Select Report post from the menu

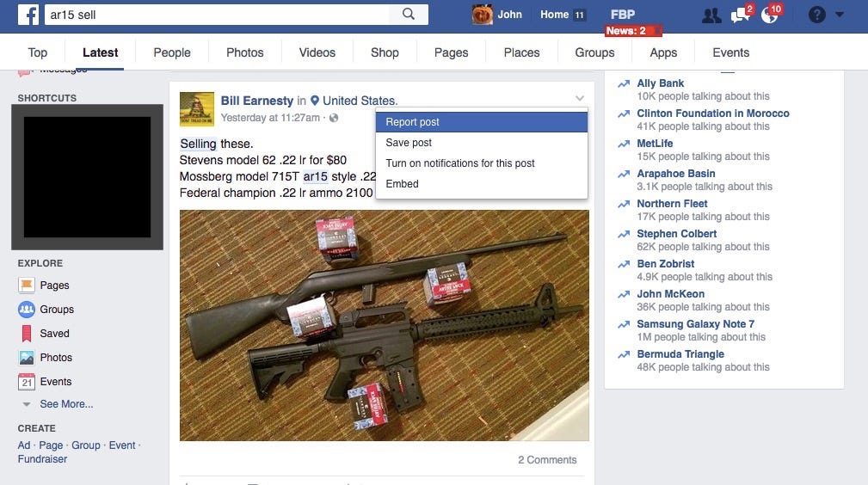482,122
